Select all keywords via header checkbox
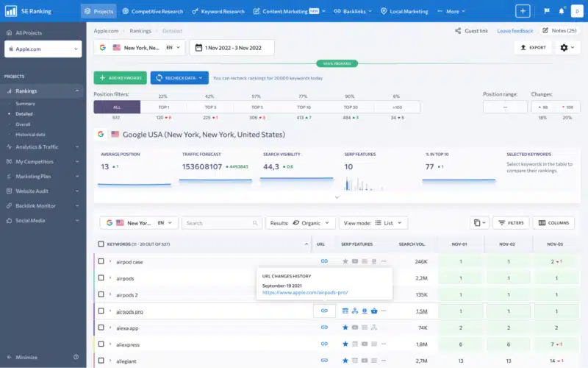 (101, 244)
